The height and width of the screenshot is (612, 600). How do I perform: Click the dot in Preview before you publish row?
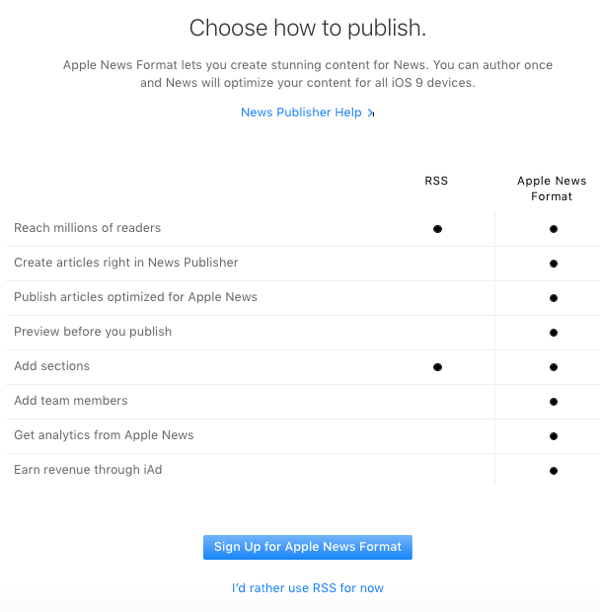[553, 333]
